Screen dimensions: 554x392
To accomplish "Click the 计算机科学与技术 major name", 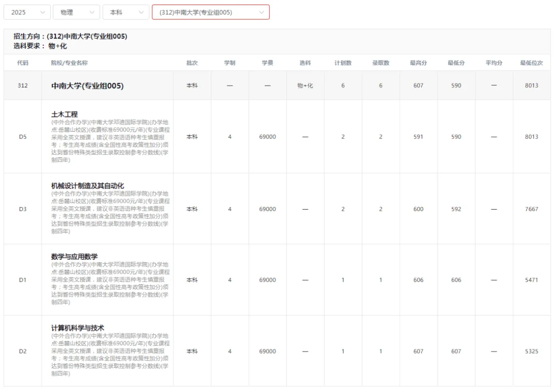I will pyautogui.click(x=78, y=328).
